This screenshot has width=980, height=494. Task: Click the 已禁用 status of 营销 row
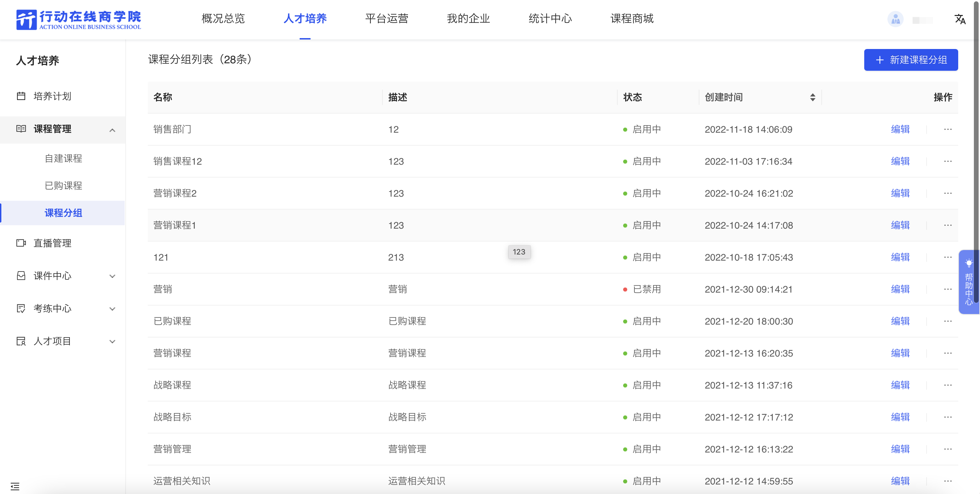click(x=646, y=289)
